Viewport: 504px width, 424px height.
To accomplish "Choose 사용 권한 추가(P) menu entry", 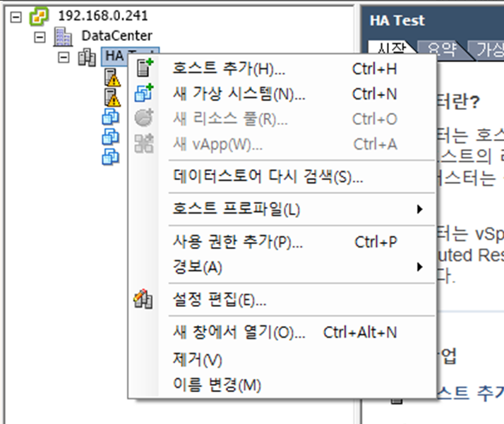I will (238, 243).
